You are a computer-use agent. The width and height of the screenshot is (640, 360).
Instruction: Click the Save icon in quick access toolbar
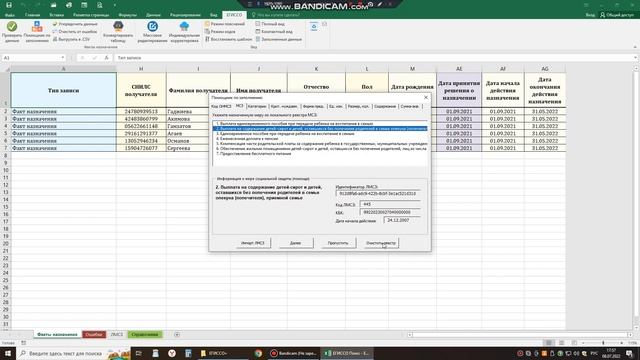click(9, 5)
